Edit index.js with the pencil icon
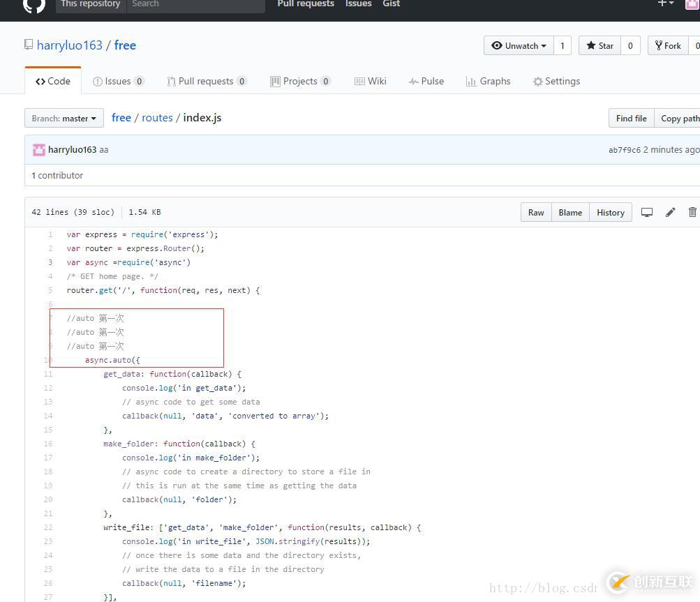This screenshot has width=700, height=602. (670, 212)
